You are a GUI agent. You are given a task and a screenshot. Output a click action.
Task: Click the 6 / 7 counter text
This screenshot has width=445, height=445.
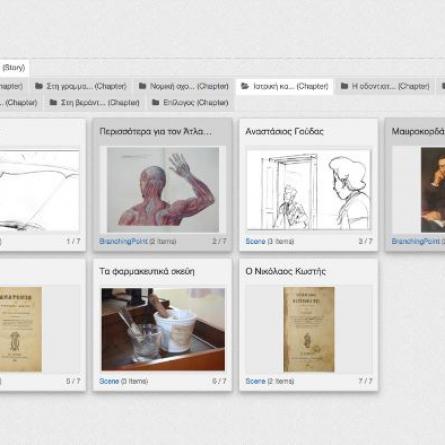click(x=219, y=381)
